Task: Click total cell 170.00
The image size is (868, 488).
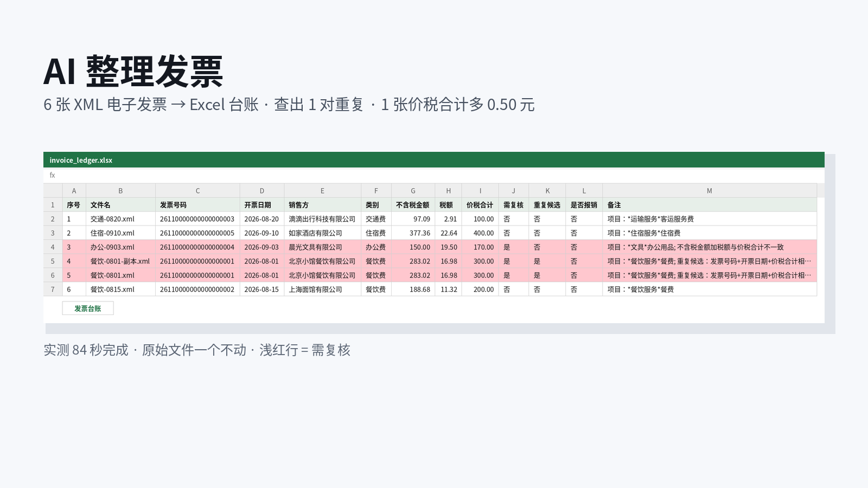Action: click(480, 247)
